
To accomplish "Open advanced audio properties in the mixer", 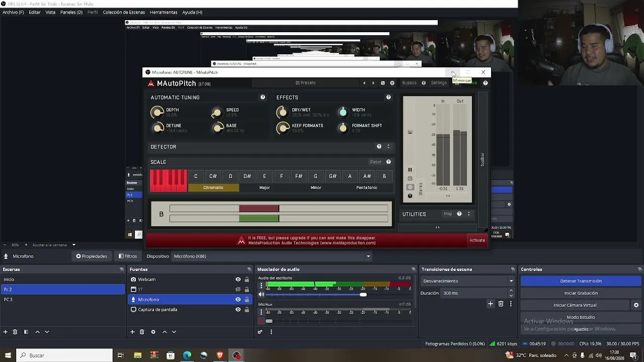I will [x=260, y=332].
